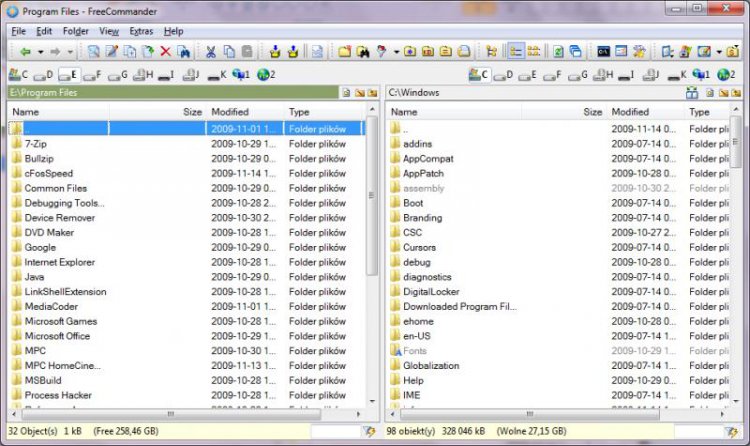Open file search binoculars icon

click(x=363, y=51)
